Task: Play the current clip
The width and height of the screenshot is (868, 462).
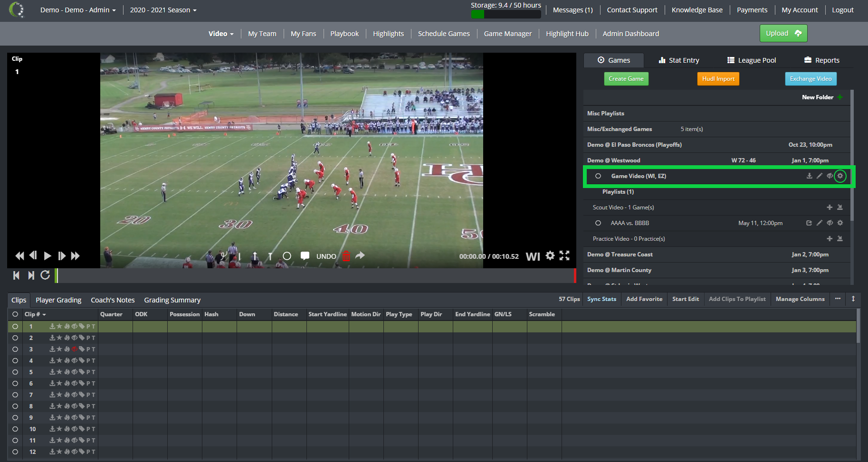Action: (48, 256)
